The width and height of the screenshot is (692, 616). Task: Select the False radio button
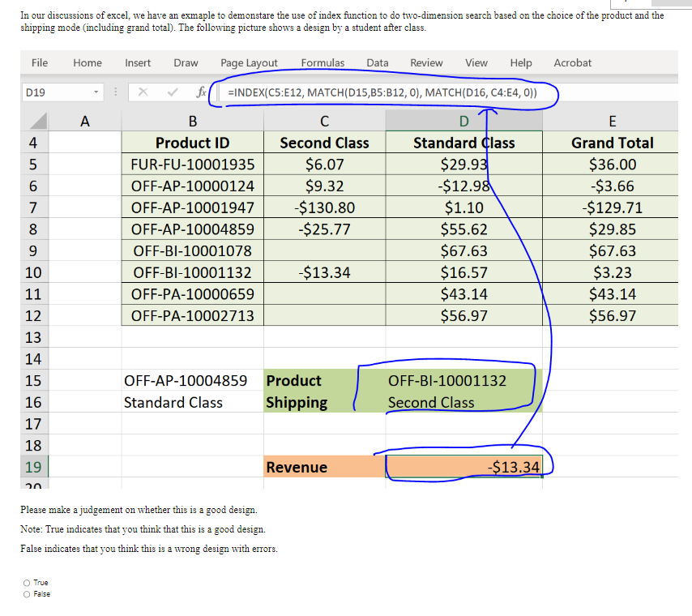pos(27,593)
